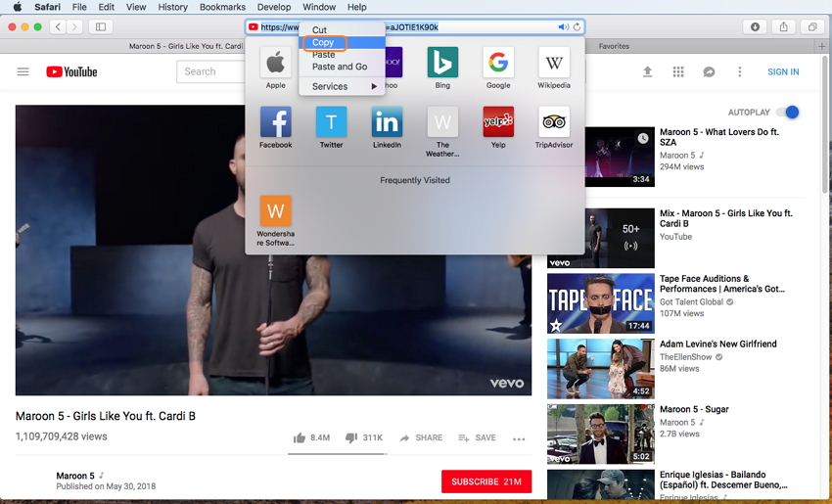The width and height of the screenshot is (832, 504).
Task: Click the YouTube upload icon
Action: coord(647,71)
